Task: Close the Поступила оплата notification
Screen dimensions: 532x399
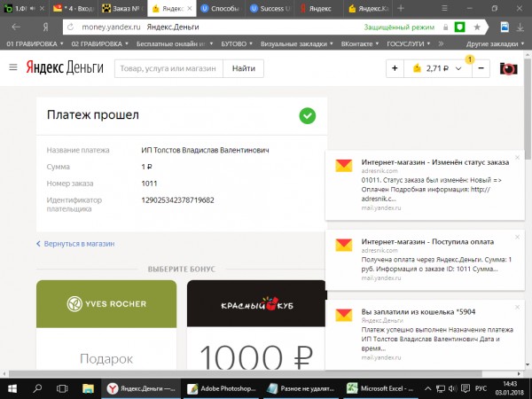Action: 517,237
